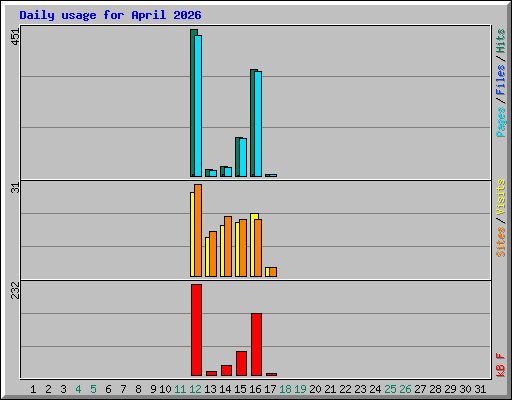Click the 232 axis value label
The height and width of the screenshot is (400, 512).
coord(15,290)
